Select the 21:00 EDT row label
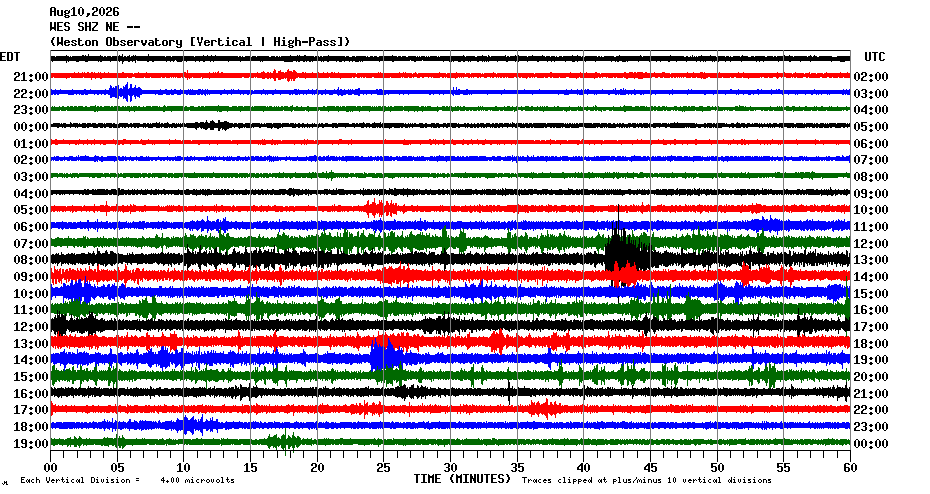930x494 pixels. click(31, 77)
